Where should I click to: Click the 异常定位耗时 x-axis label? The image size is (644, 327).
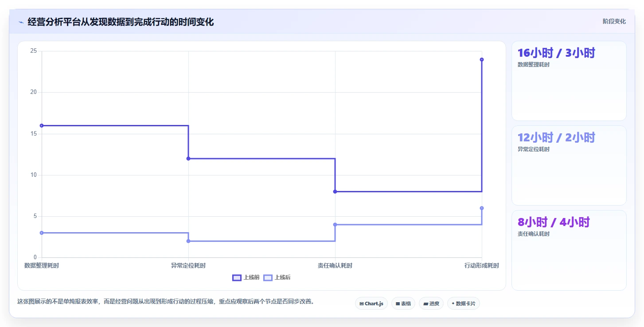188,265
